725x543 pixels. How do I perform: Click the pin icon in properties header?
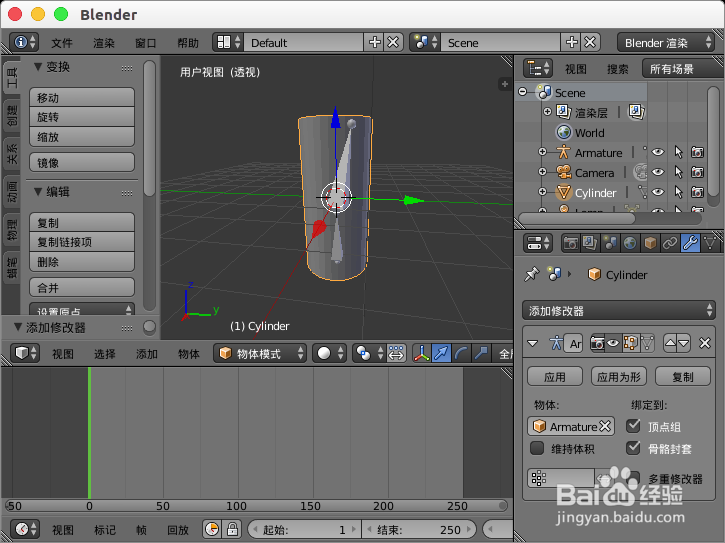pos(531,274)
